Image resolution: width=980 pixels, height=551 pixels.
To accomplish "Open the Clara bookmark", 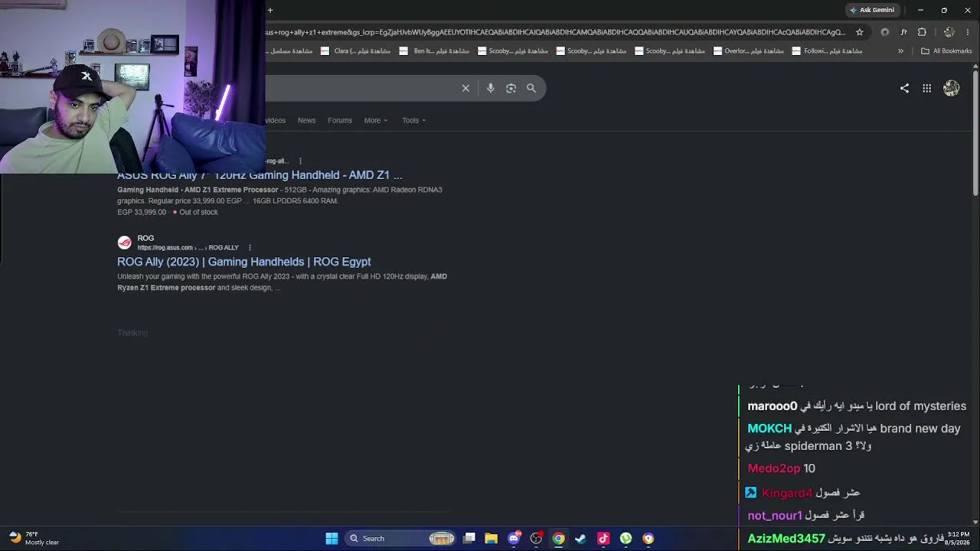I will (356, 51).
